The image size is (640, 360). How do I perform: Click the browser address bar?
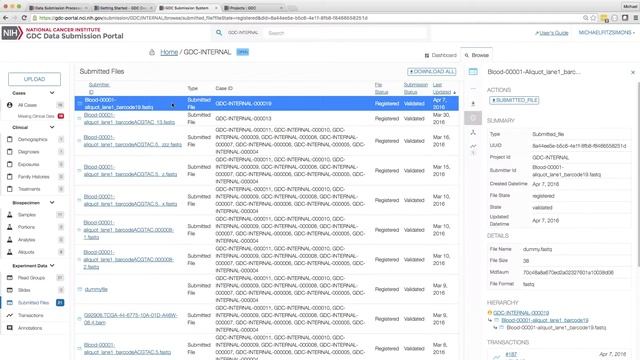pos(306,18)
